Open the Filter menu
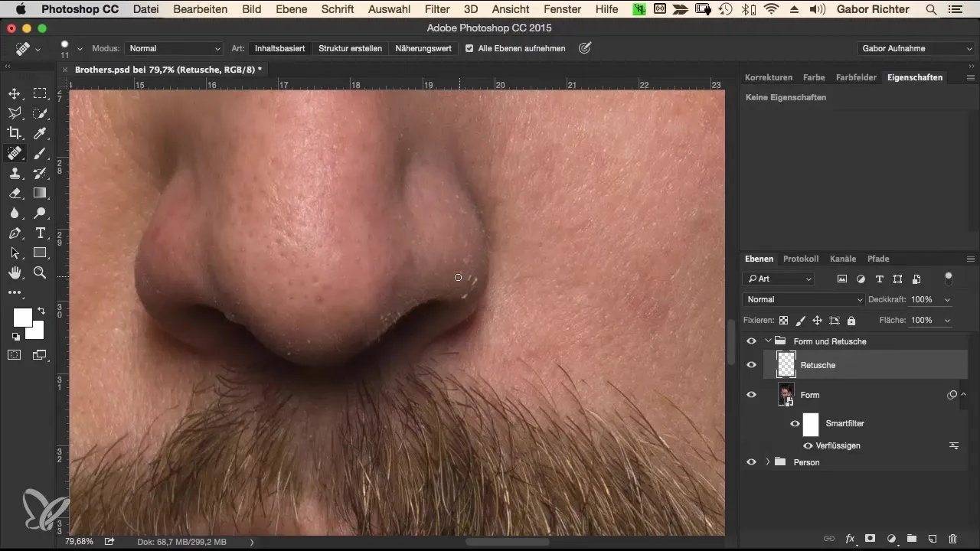Viewport: 980px width, 551px height. pos(437,9)
